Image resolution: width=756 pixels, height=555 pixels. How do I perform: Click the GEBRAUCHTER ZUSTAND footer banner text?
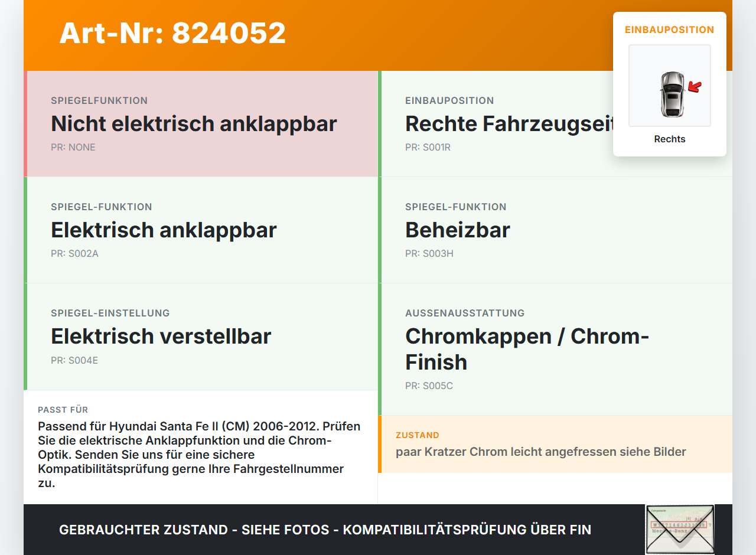pos(325,530)
